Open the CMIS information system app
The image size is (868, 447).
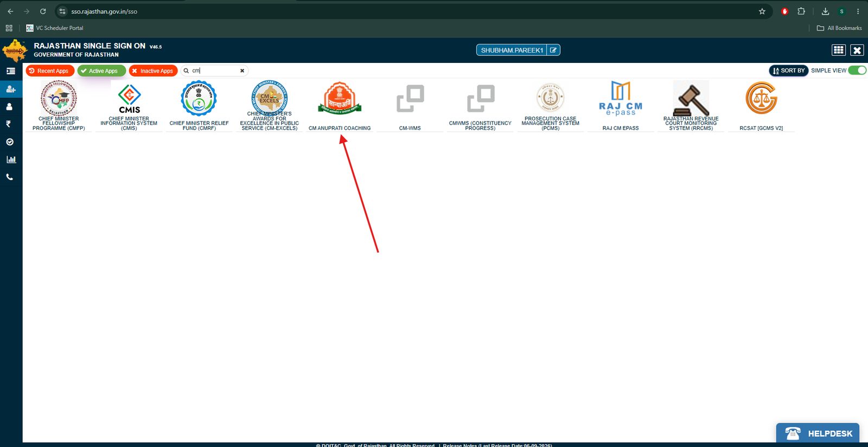pos(129,106)
